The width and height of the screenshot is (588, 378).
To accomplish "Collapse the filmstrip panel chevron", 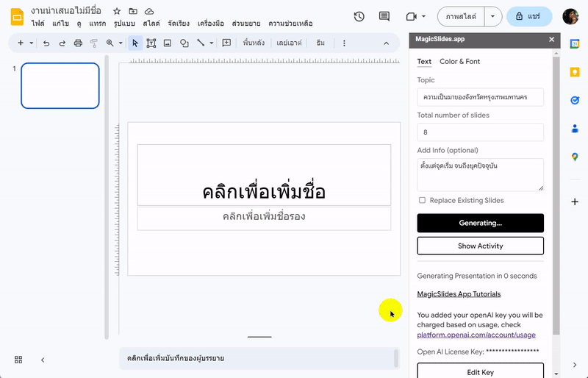I will 43,360.
